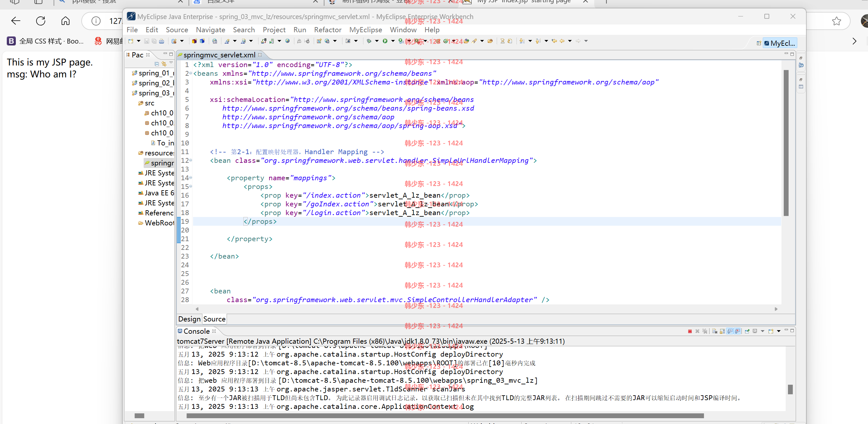Click the console vertical scrollbar thumb

point(790,389)
